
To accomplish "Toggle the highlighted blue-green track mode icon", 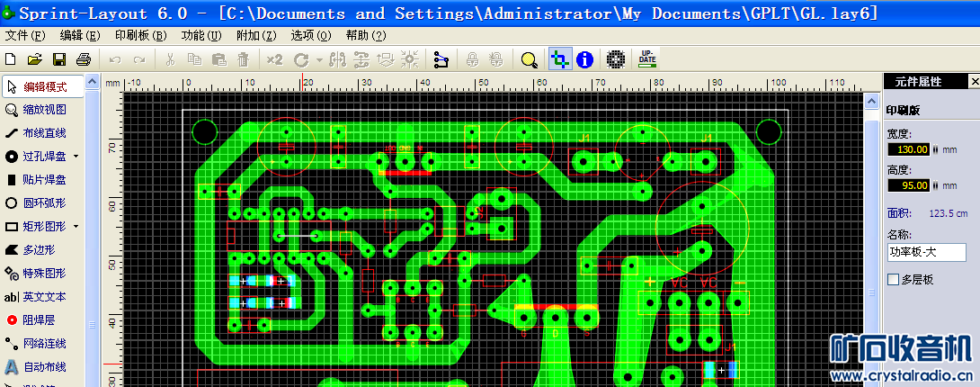I will tap(561, 60).
